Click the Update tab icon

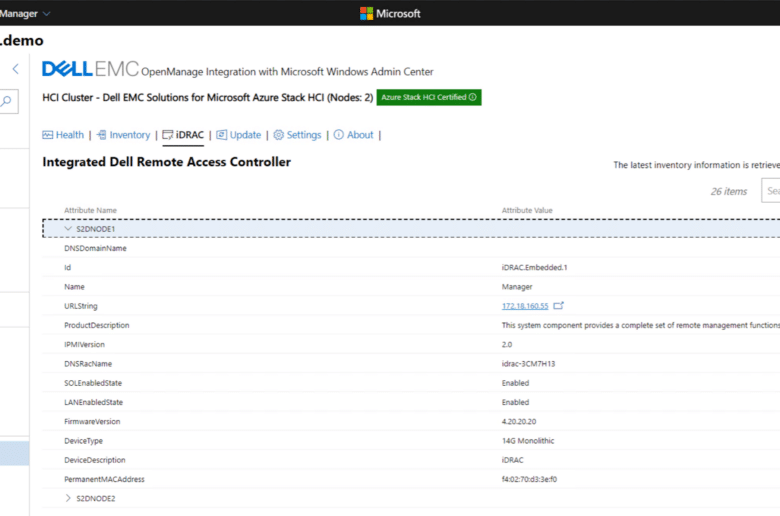221,135
